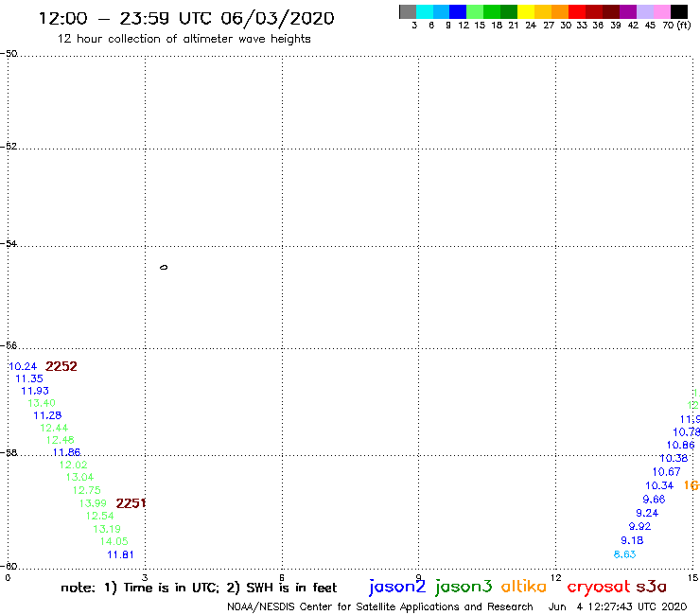
Task: Click the title date "06/03/2020"
Action: 277,19
